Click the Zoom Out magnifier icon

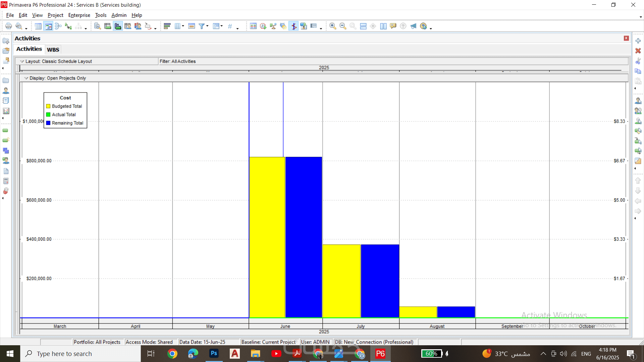pos(343,26)
